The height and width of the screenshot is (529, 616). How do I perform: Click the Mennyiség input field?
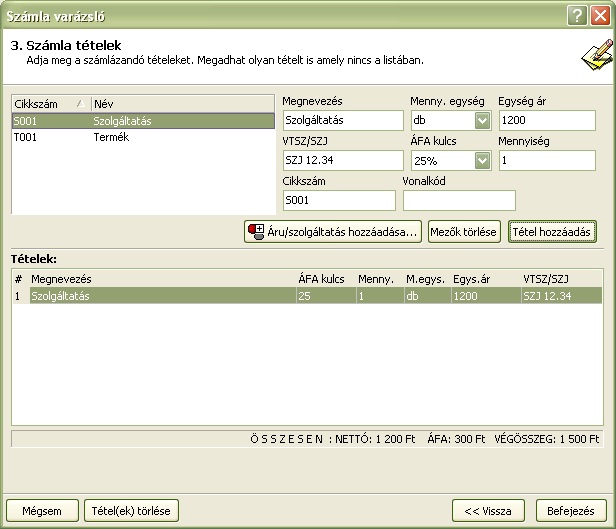coord(546,160)
